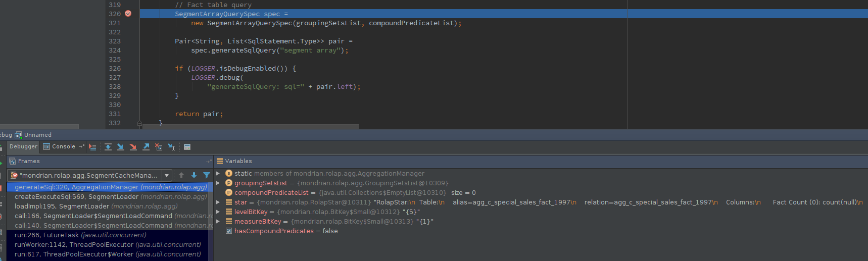Click the next frame down arrow
The height and width of the screenshot is (261, 868).
(x=194, y=175)
